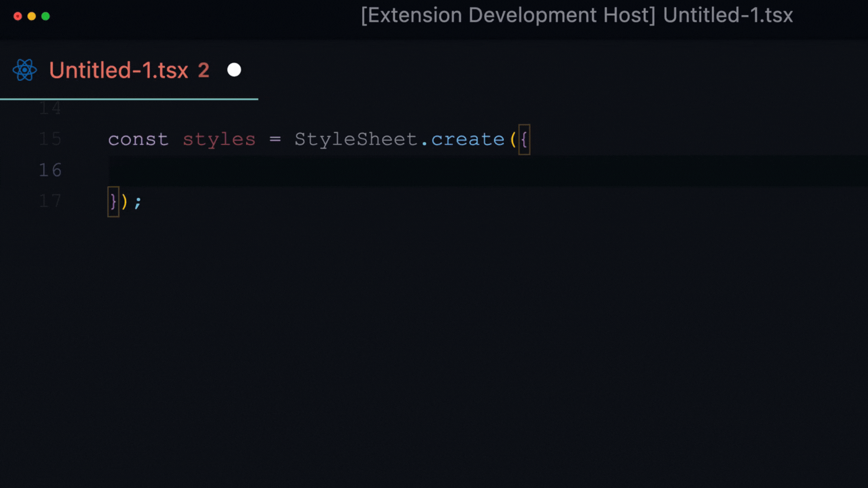Click the create method name
Viewport: 868px width, 488px height.
467,140
